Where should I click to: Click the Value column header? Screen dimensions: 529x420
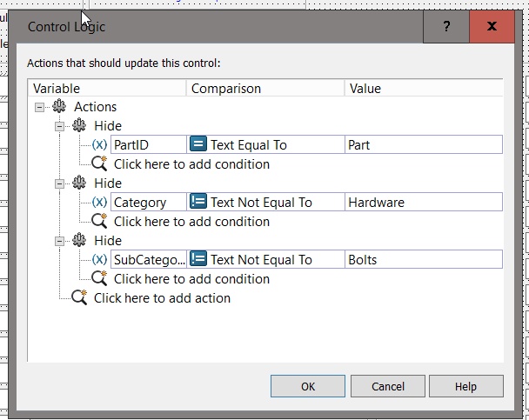(424, 89)
